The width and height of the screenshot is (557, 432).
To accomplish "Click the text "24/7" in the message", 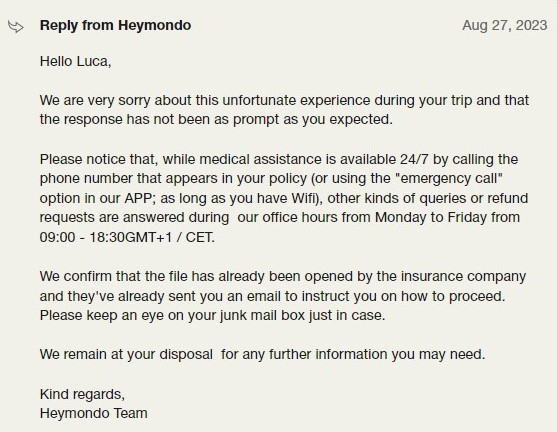I will (414, 159).
